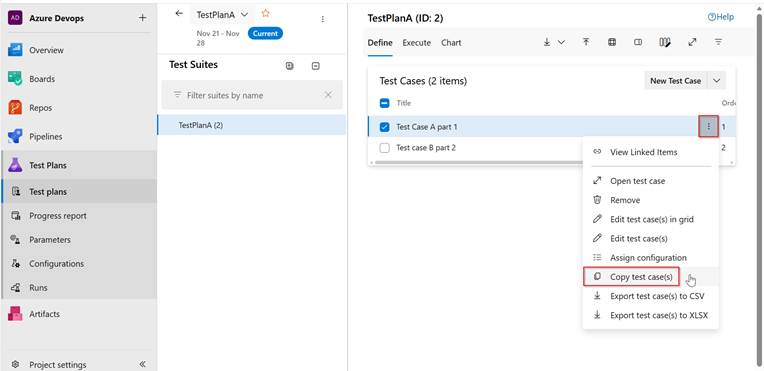Open the grid view toolbar icon

[x=612, y=42]
